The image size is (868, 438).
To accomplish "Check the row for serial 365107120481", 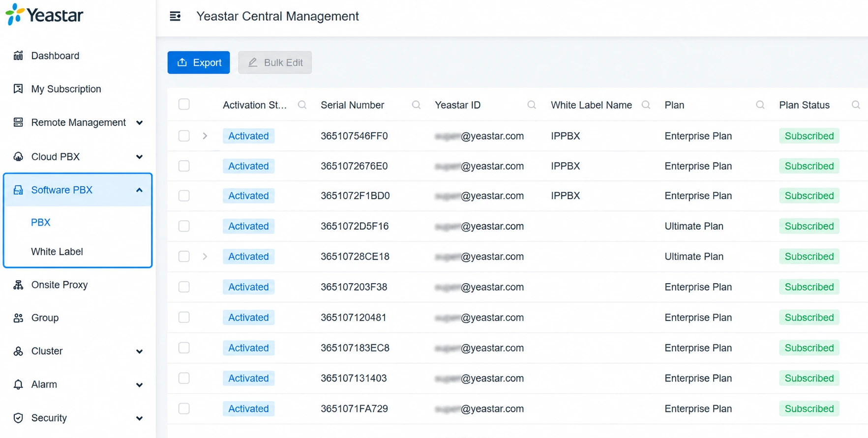I will 184,318.
